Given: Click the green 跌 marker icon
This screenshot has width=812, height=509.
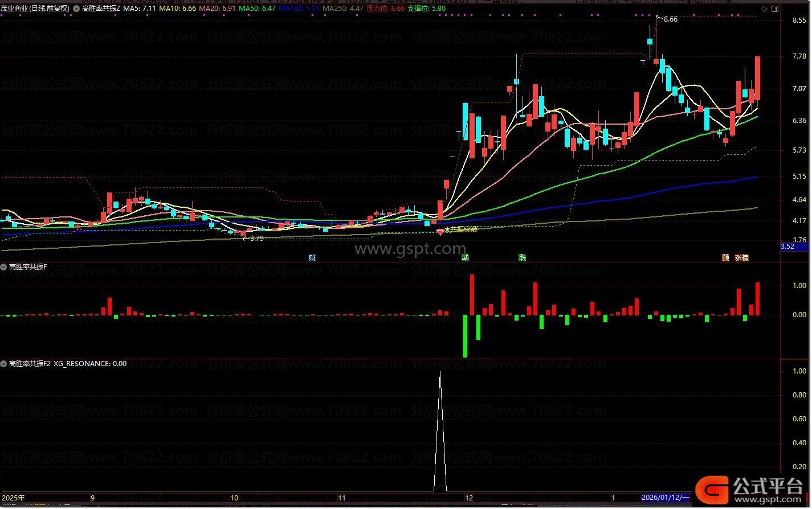Looking at the screenshot, I should pos(522,258).
